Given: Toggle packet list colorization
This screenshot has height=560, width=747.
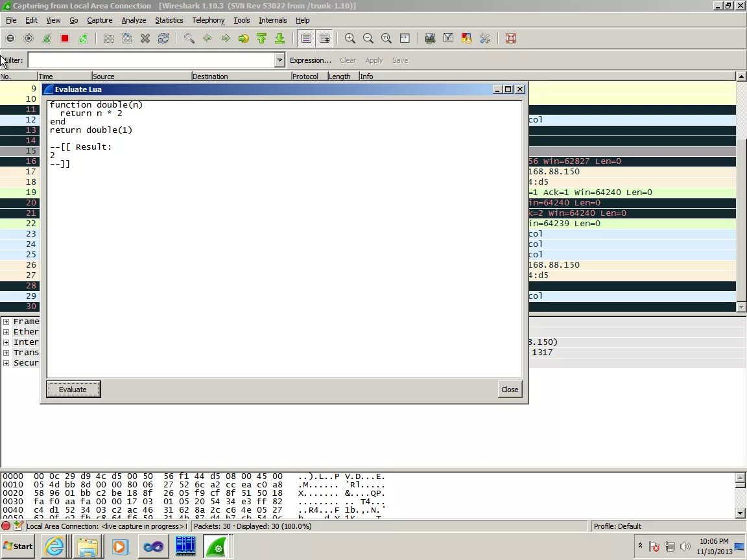Looking at the screenshot, I should [306, 39].
